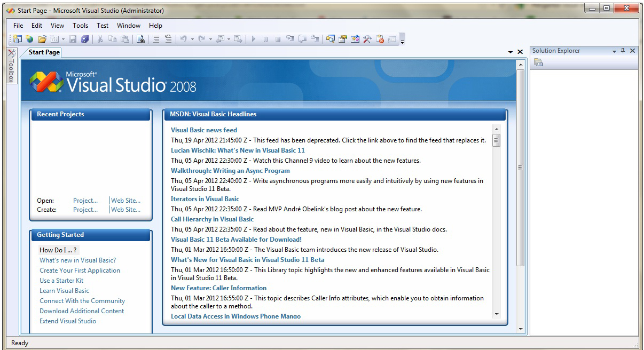644x350 pixels.
Task: Click the Navigate Forward icon
Action: click(x=238, y=39)
